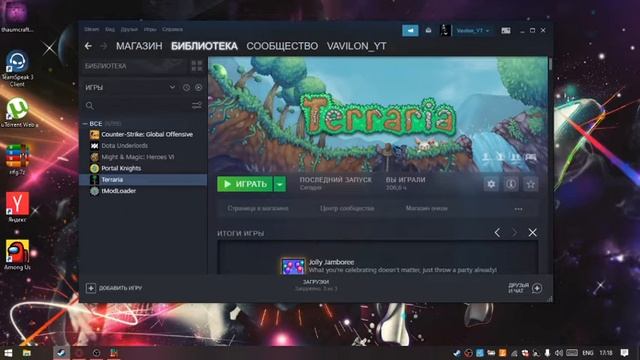This screenshot has width=640, height=360.
Task: Click the Steam taskbar button
Action: pyautogui.click(x=61, y=353)
